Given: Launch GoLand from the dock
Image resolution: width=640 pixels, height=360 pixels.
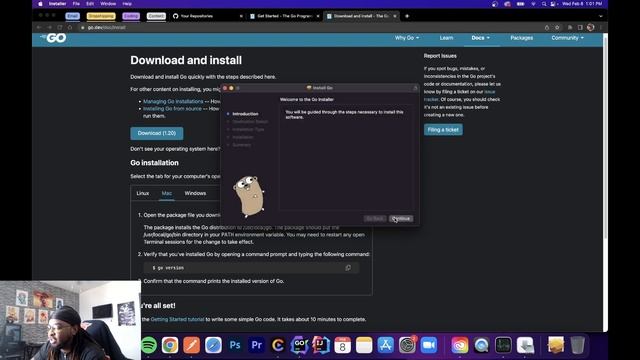Looking at the screenshot, I should 299,345.
